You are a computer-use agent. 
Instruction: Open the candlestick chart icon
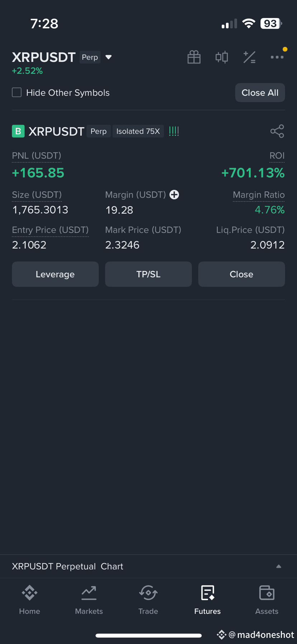222,57
